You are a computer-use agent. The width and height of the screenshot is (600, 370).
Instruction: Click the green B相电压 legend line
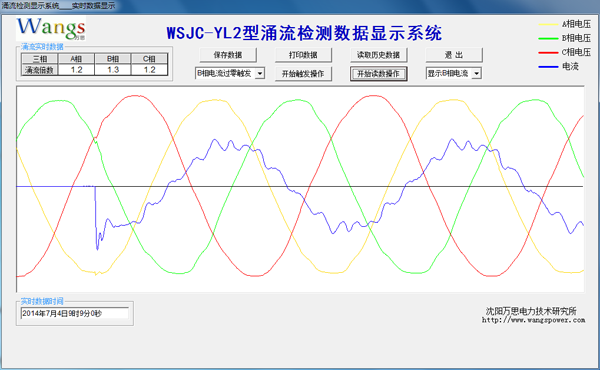click(548, 38)
